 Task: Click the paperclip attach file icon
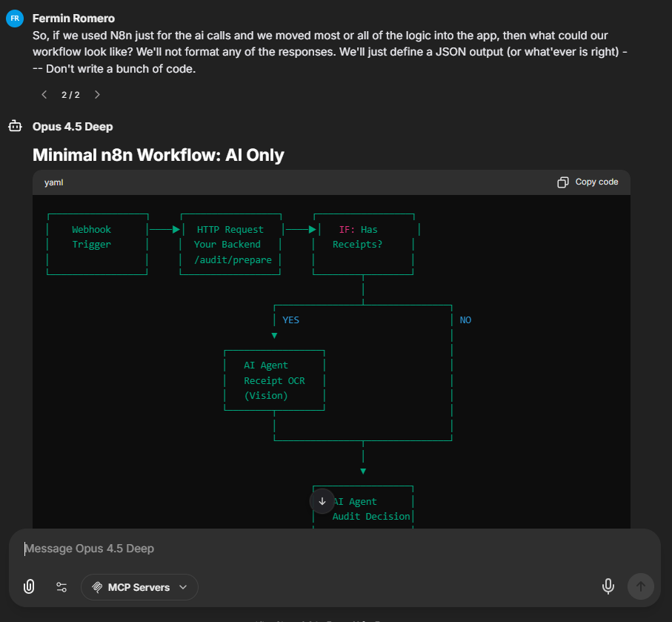[x=29, y=587]
